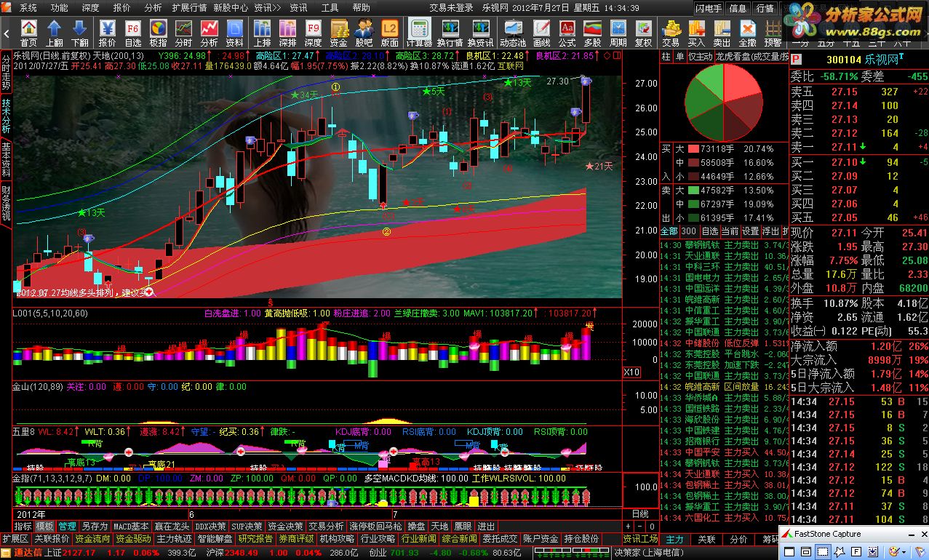Go to 首页 home icon in toolbar
Screen dimensions: 929x560
point(28,32)
